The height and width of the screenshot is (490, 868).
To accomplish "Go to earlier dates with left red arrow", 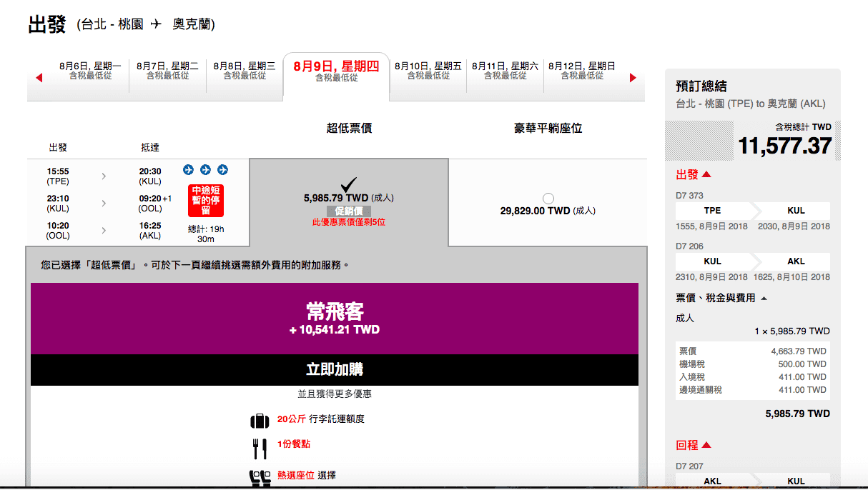I will [x=39, y=78].
